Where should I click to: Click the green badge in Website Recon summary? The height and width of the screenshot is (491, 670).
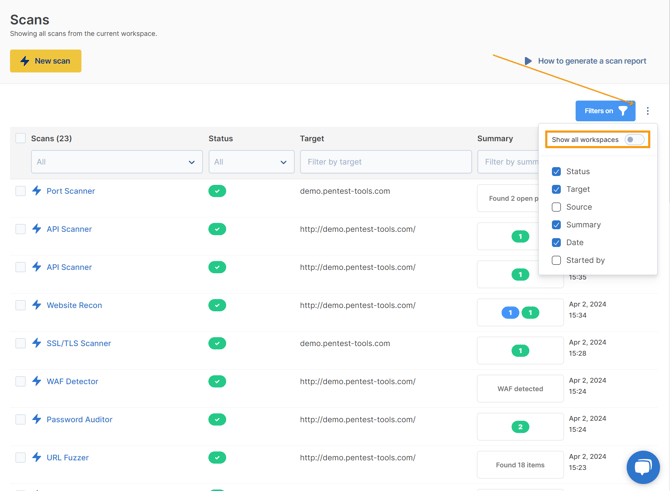tap(530, 313)
